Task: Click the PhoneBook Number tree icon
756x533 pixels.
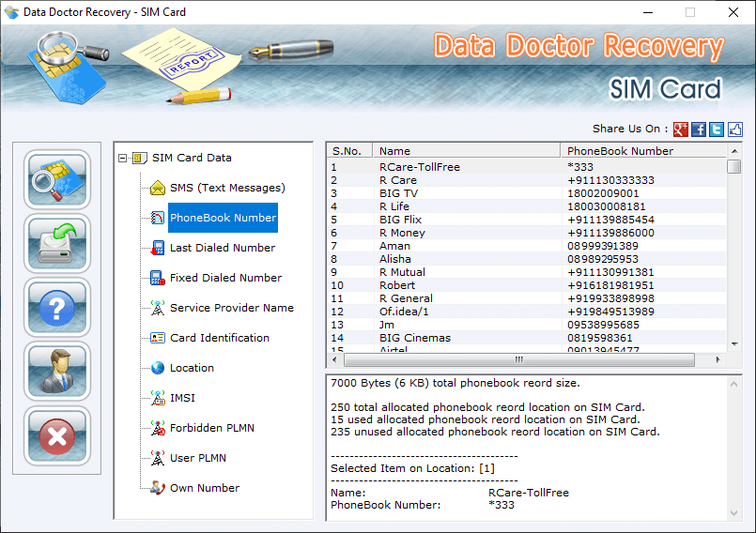Action: 158,218
